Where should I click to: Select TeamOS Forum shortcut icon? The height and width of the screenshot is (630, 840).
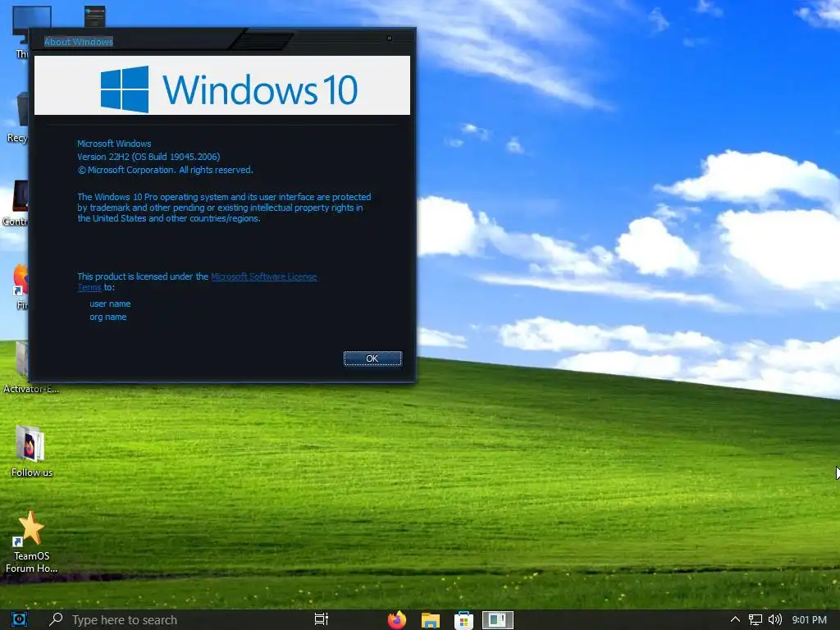[31, 541]
